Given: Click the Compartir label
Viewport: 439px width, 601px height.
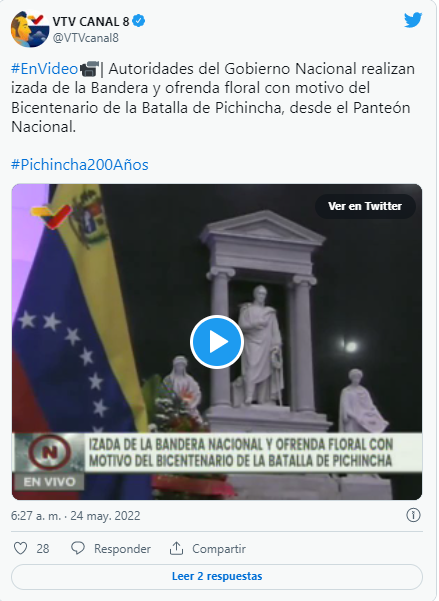Looking at the screenshot, I should coord(219,549).
